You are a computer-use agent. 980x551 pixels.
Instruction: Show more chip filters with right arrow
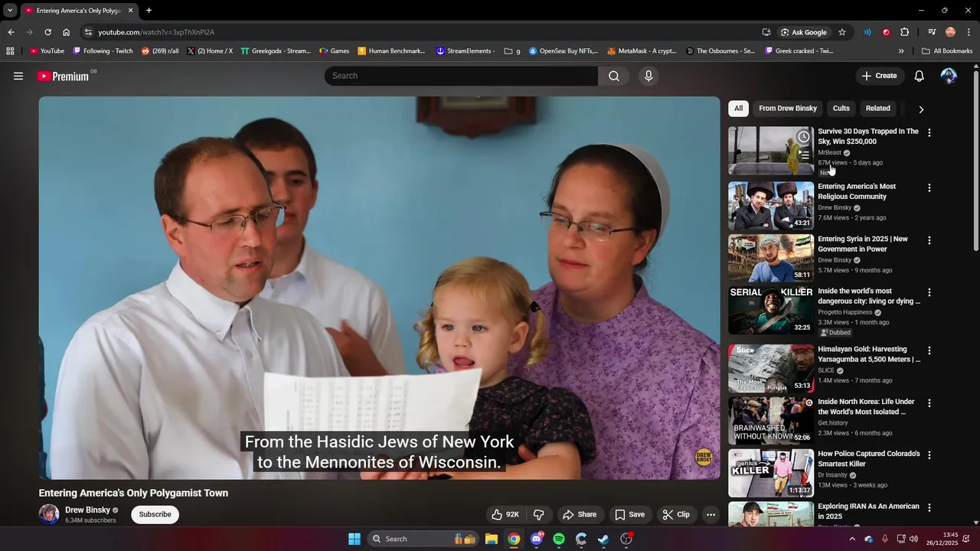point(921,109)
